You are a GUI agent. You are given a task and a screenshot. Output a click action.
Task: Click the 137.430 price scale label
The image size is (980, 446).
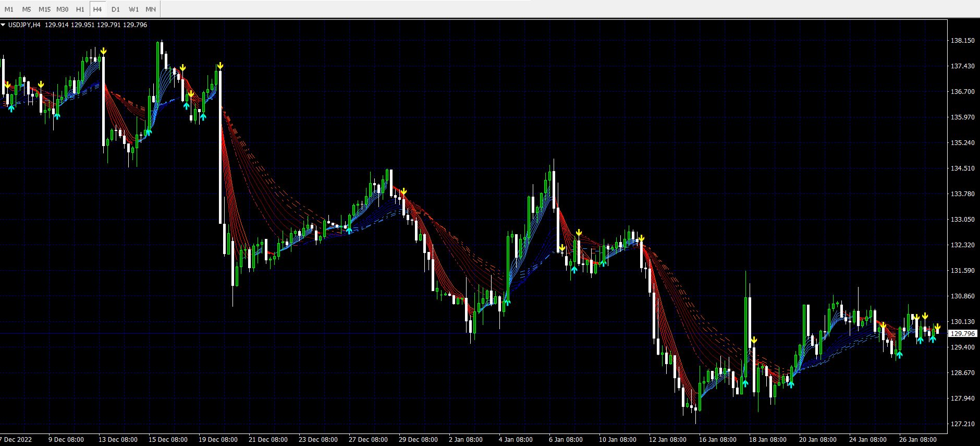962,66
